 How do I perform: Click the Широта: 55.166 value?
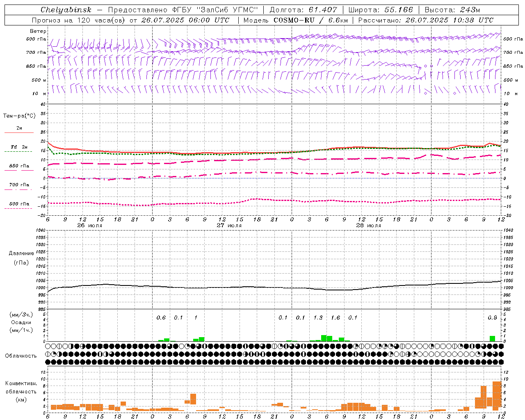[381, 10]
